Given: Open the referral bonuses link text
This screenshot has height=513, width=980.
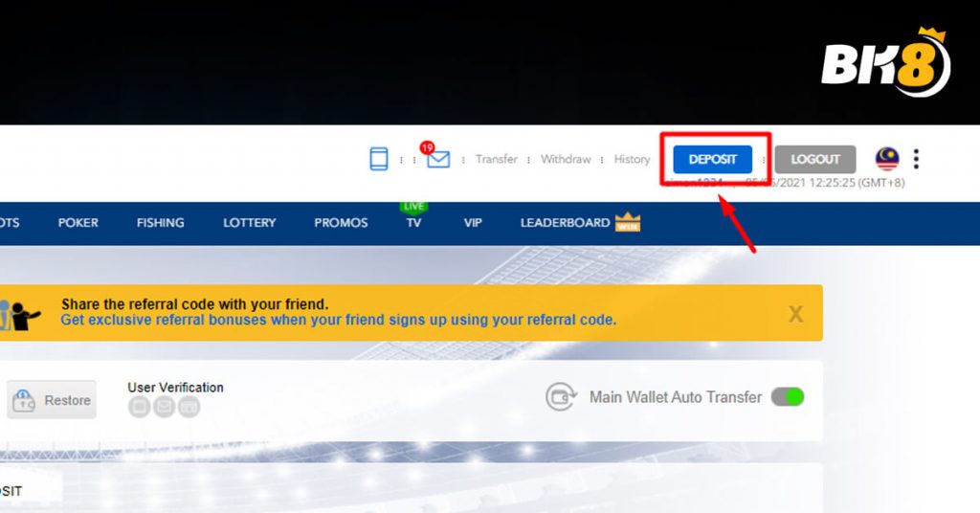Looking at the screenshot, I should click(x=338, y=320).
